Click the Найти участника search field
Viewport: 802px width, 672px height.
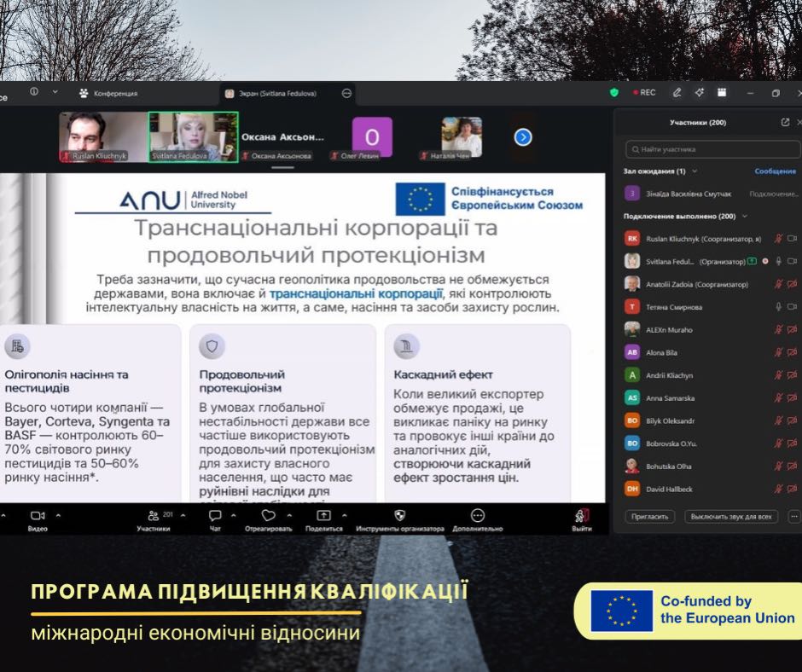click(x=712, y=149)
